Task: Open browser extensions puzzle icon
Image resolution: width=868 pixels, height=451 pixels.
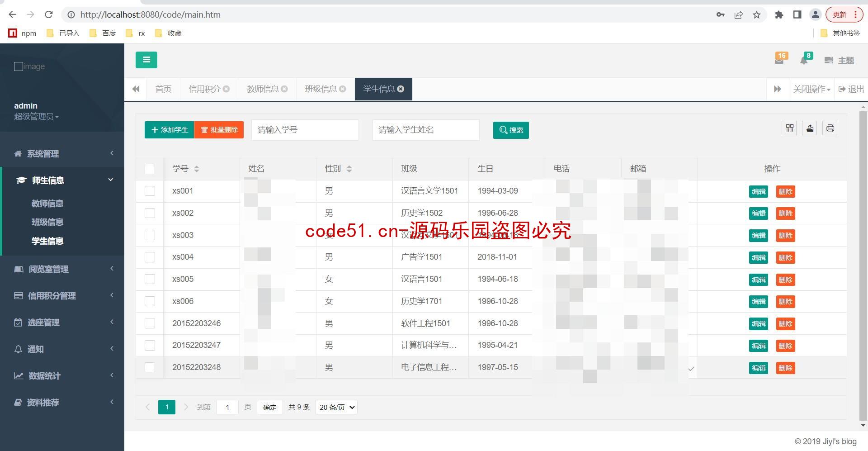Action: coord(779,15)
